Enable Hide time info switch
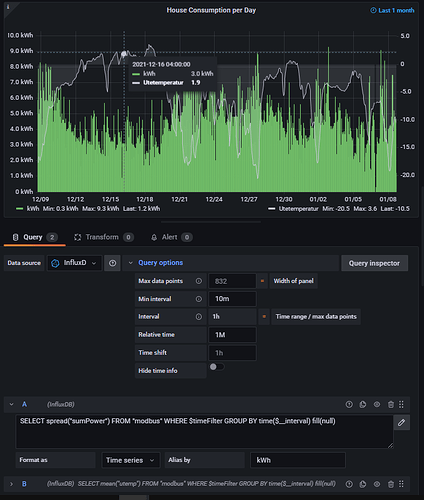The image size is (424, 500). [x=217, y=367]
